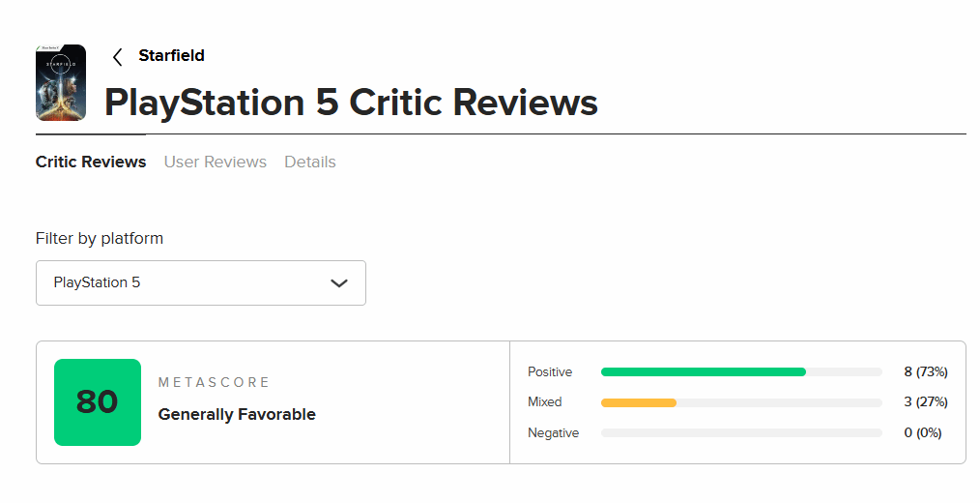Viewport: 980px width, 503px height.
Task: Click the empty Negative reviews bar
Action: (x=741, y=433)
